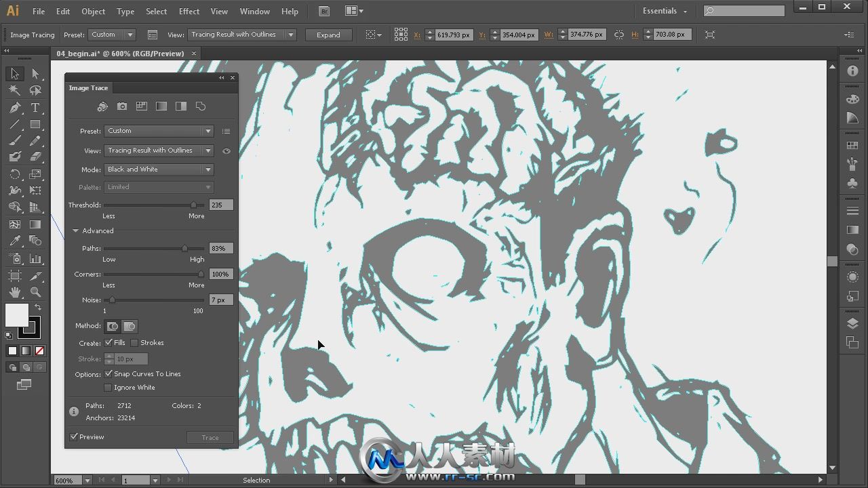Select the Pen tool
The height and width of the screenshot is (488, 868).
tap(14, 108)
